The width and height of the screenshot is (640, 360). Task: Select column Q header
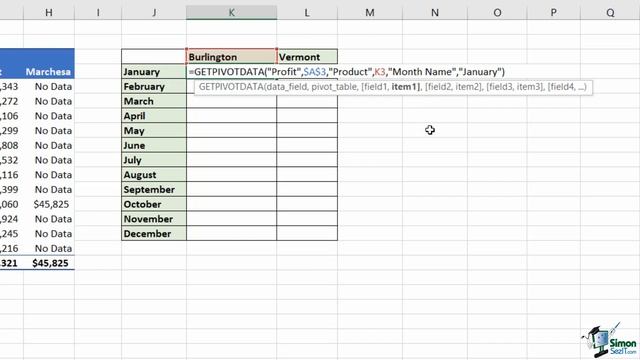pyautogui.click(x=610, y=12)
